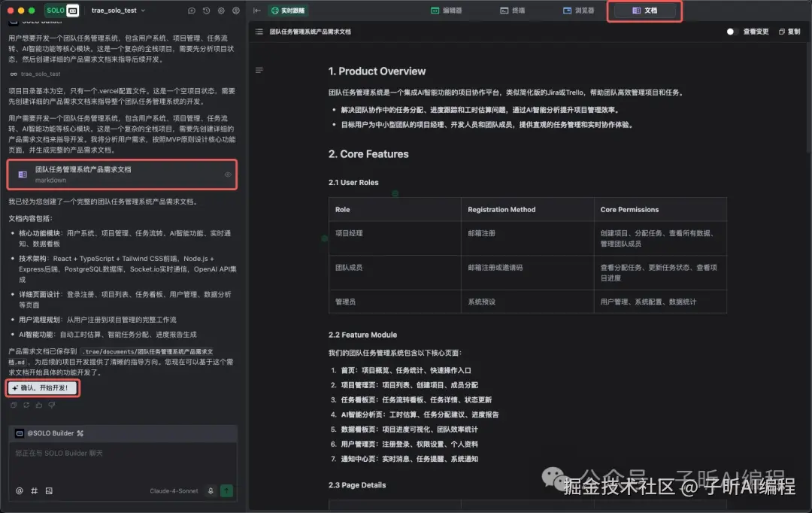Open the user account avatar icon
This screenshot has width=812, height=513.
236,11
